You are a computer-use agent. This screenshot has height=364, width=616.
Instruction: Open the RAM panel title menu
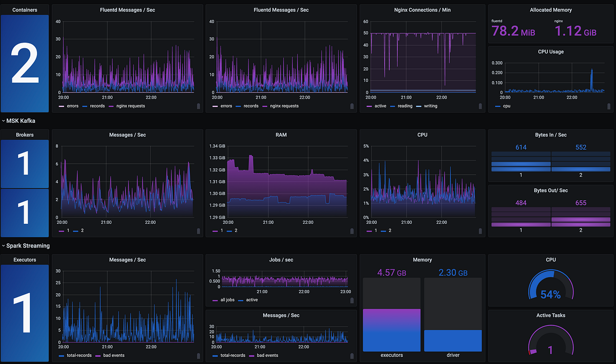pos(281,135)
